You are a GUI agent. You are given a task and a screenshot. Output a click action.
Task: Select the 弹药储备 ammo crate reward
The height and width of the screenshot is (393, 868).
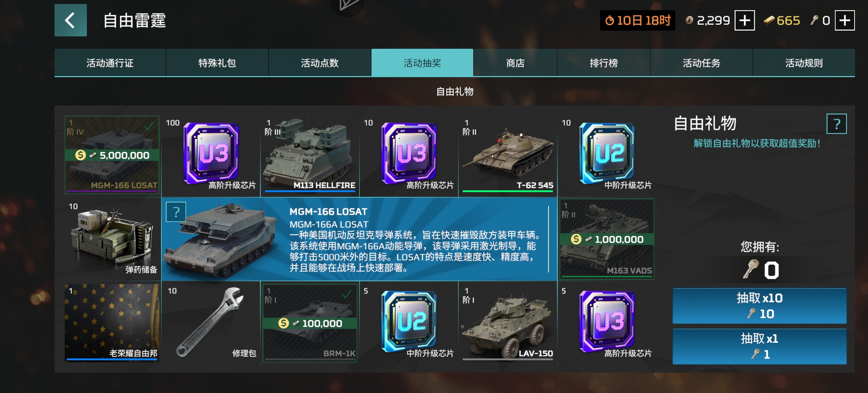click(x=113, y=239)
